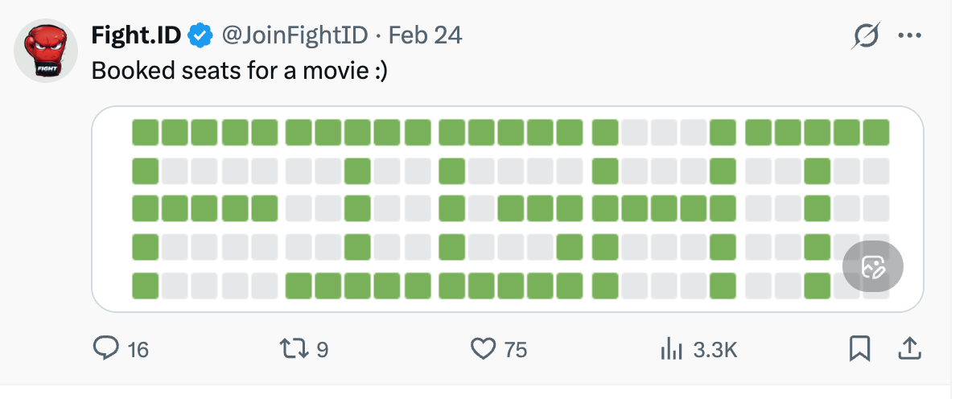Image resolution: width=980 pixels, height=399 pixels.
Task: Click the like count 75
Action: (x=516, y=349)
